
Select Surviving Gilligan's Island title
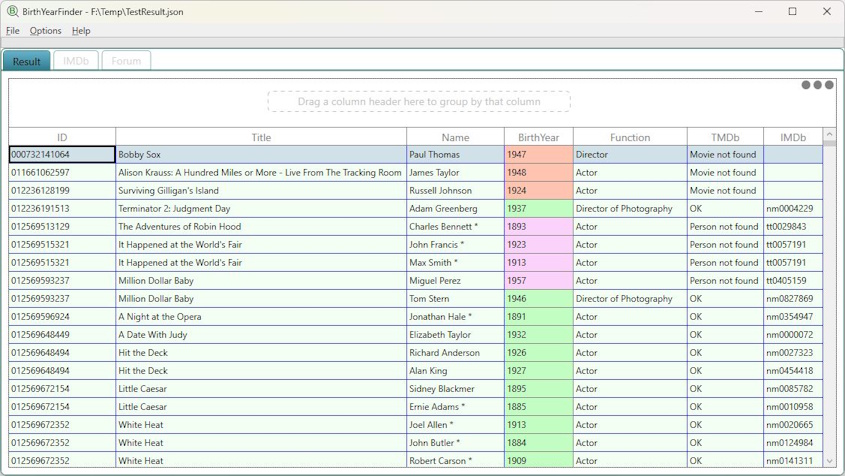click(261, 190)
